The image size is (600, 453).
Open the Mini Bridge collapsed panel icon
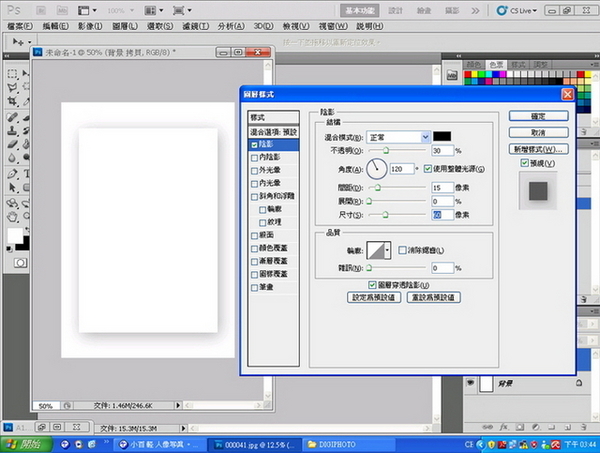pos(452,75)
